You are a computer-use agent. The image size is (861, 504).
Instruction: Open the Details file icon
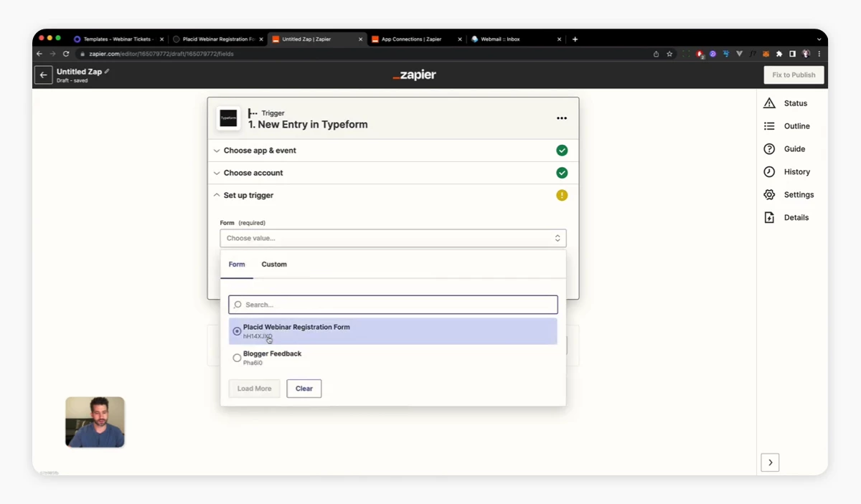769,217
